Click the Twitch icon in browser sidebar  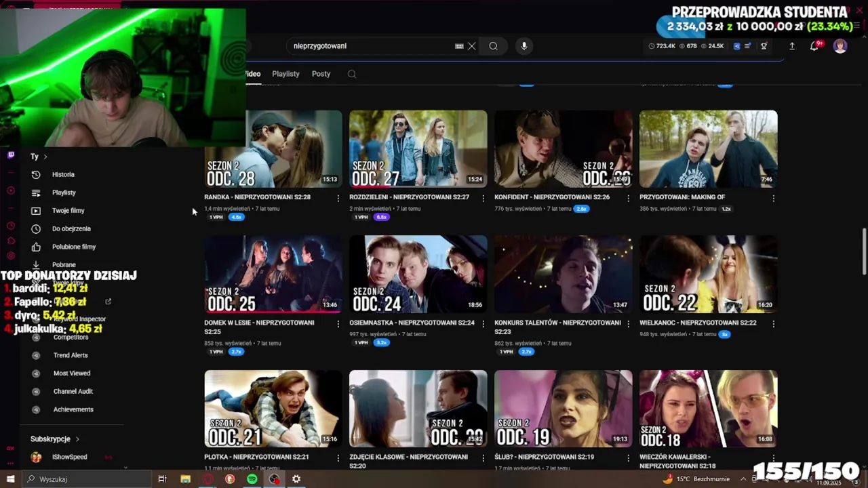click(11, 155)
